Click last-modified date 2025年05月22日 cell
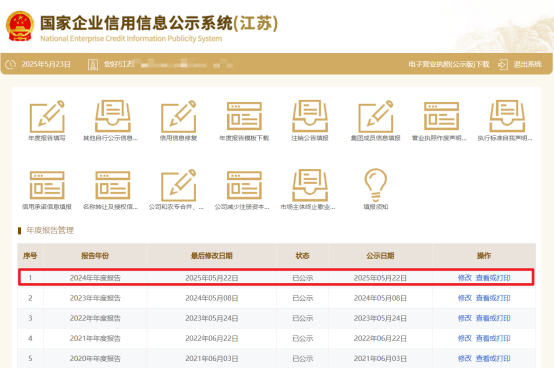This screenshot has width=554, height=368. click(x=212, y=278)
